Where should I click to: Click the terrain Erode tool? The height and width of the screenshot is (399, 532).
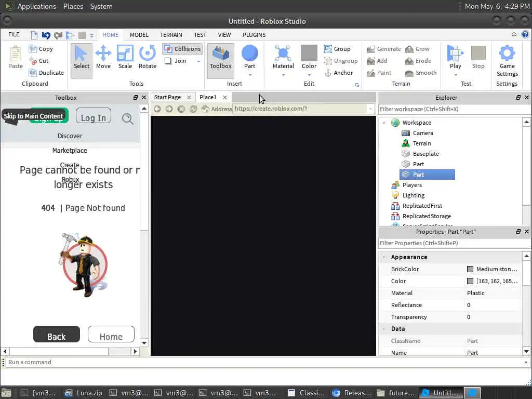[418, 61]
